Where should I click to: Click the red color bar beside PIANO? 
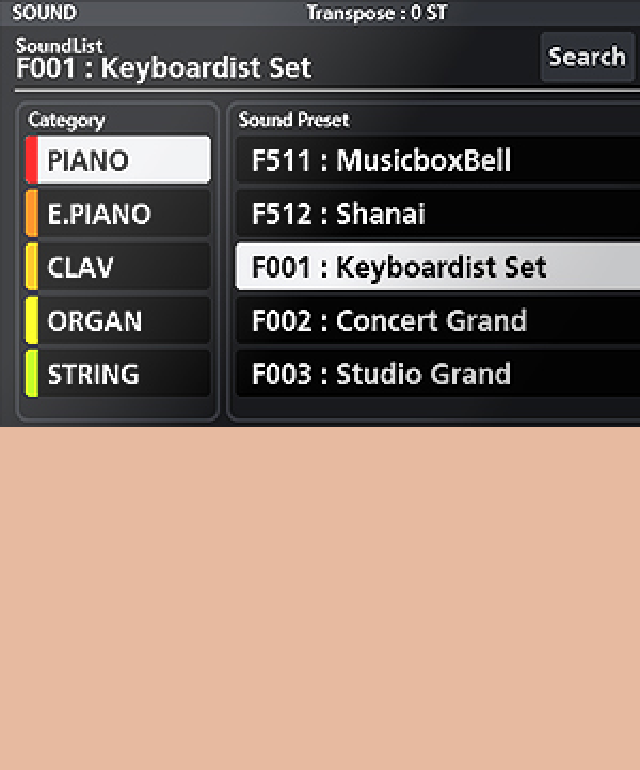[31, 160]
